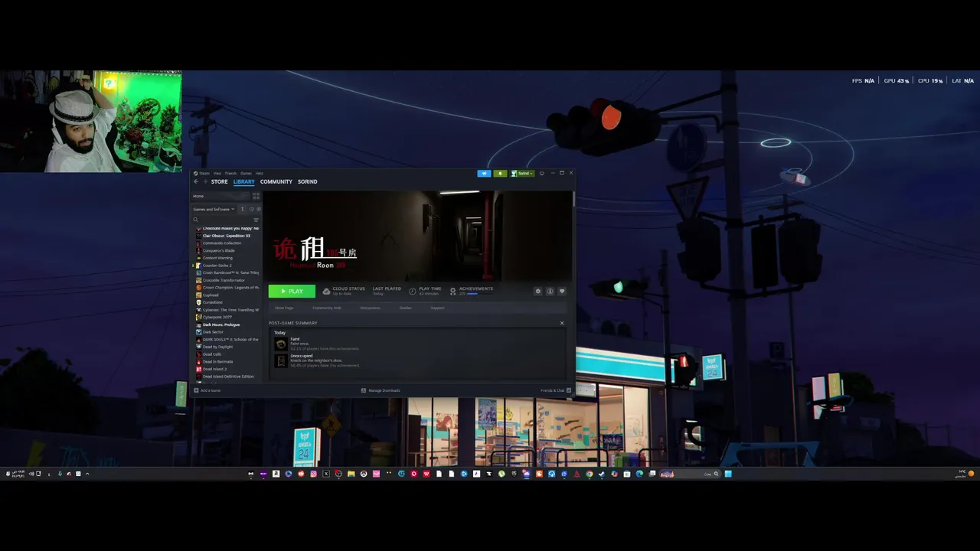Enter Big Picture mode via monitor icon
Screen dimensions: 980x551
point(542,174)
